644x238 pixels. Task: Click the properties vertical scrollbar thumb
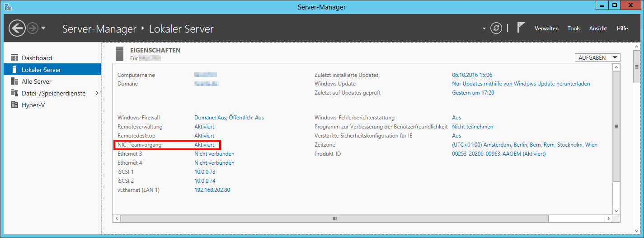click(x=616, y=127)
